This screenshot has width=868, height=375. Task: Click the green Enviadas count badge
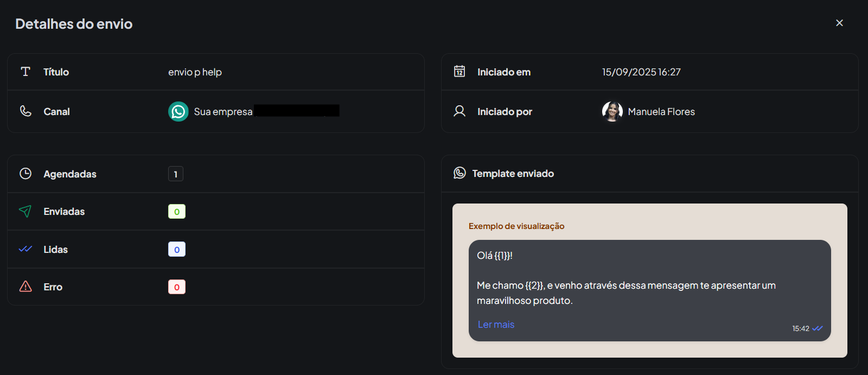coord(177,212)
